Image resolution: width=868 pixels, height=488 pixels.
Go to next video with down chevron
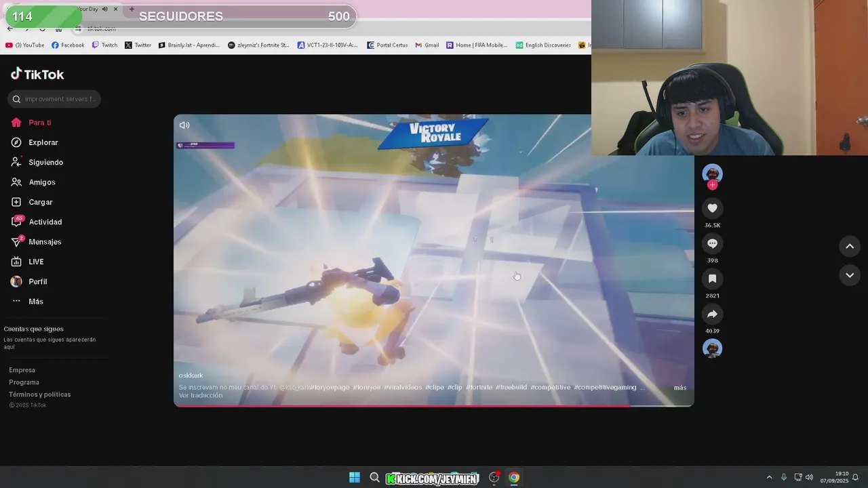pyautogui.click(x=850, y=275)
